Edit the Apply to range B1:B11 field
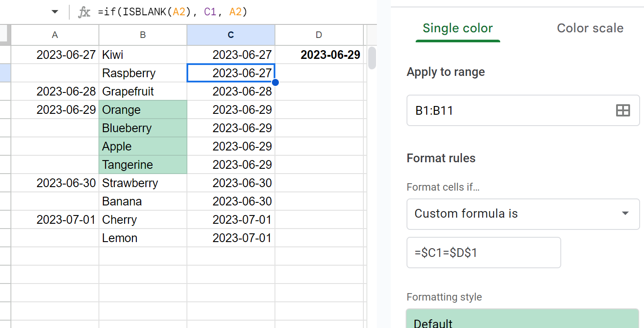Screen dimensions: 644x328 [523, 110]
